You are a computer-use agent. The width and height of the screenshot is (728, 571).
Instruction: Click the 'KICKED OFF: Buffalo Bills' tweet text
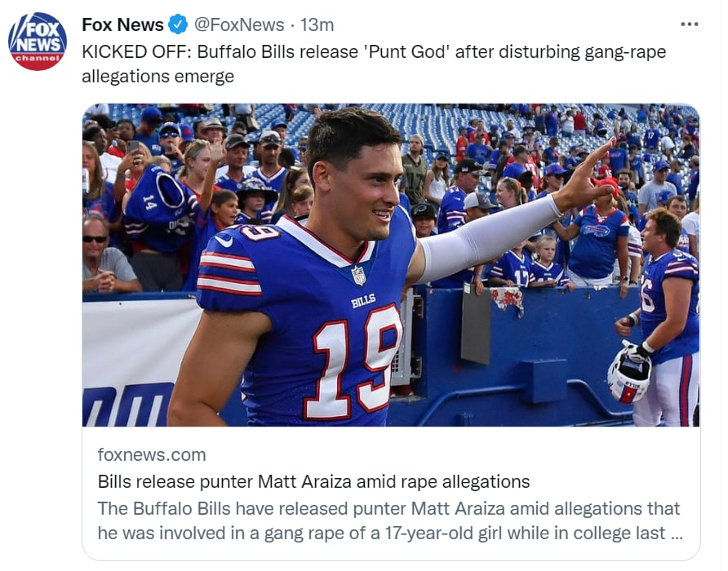click(374, 51)
